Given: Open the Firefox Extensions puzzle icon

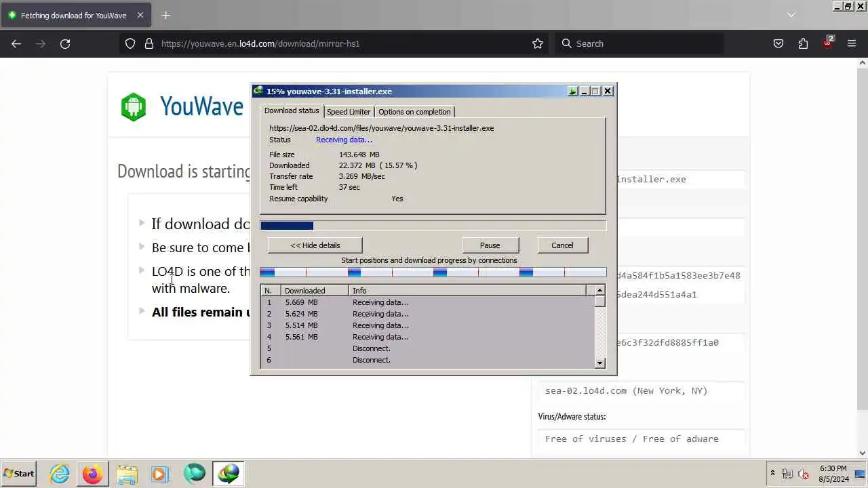Looking at the screenshot, I should [803, 43].
